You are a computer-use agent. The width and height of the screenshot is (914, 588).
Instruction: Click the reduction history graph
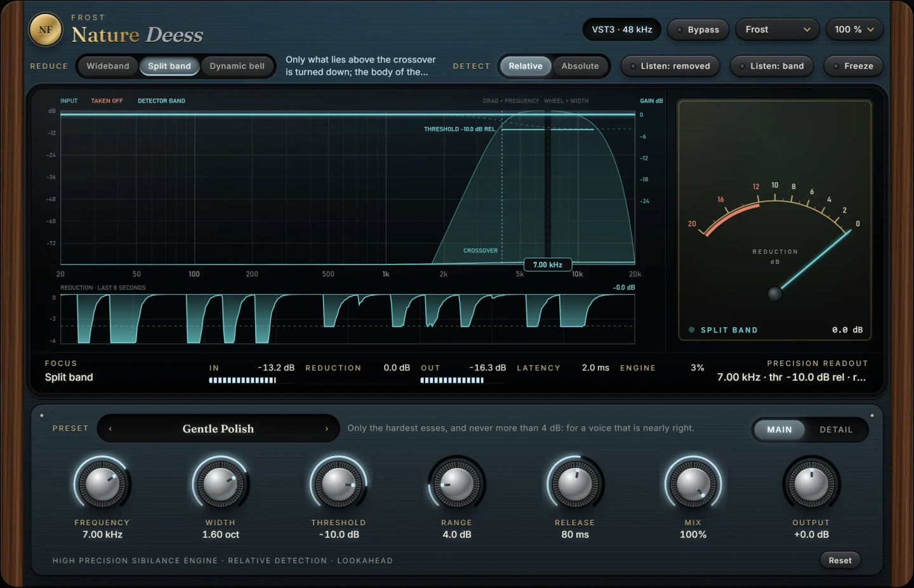pos(347,319)
